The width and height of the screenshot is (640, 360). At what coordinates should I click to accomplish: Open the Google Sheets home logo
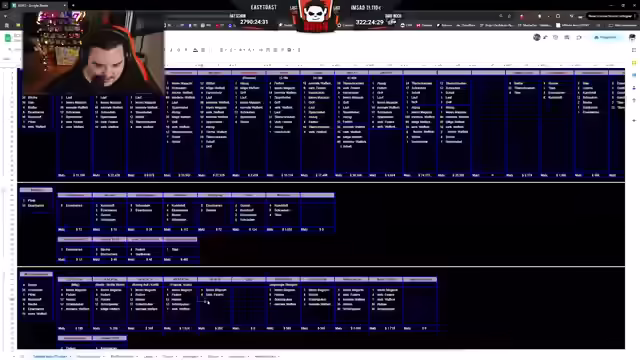[8, 38]
